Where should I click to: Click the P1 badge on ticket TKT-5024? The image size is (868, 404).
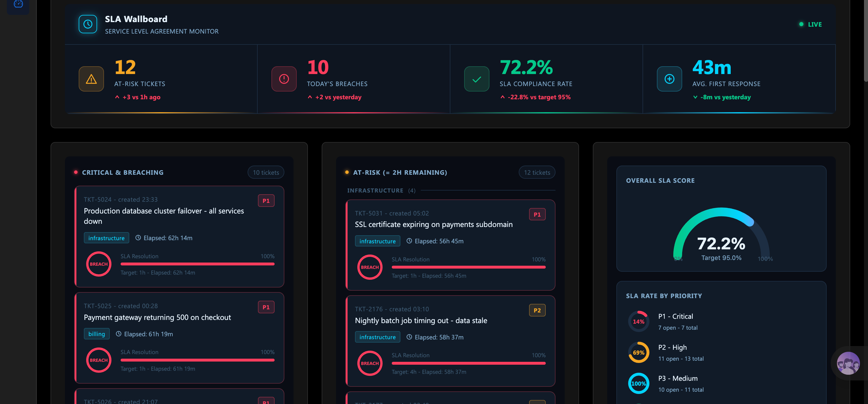266,201
